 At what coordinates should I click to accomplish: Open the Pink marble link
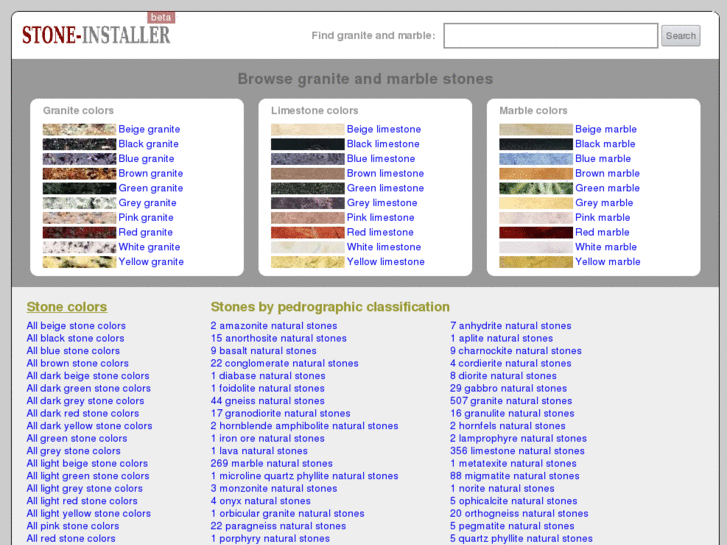[x=603, y=218]
